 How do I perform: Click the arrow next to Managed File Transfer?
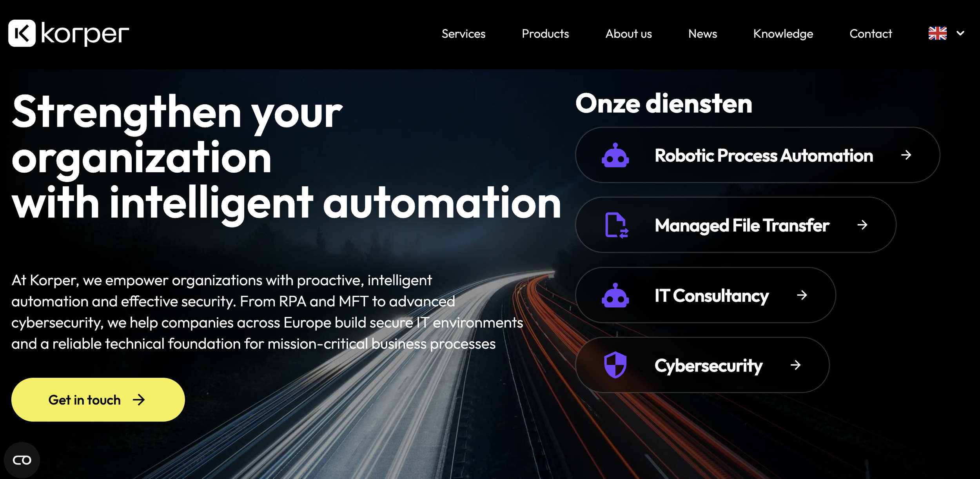click(x=862, y=225)
